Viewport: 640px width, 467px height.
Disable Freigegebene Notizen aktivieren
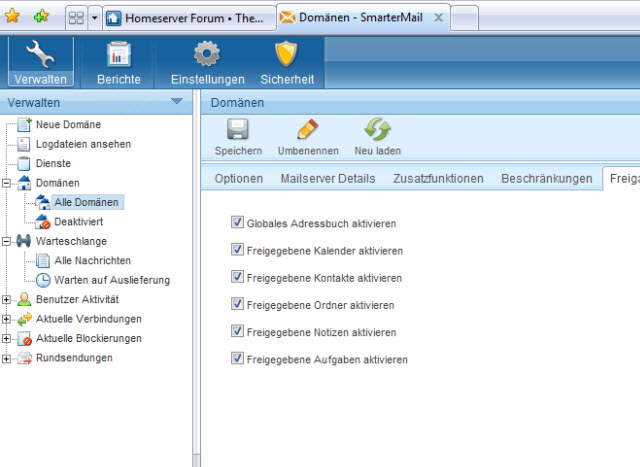coord(237,331)
